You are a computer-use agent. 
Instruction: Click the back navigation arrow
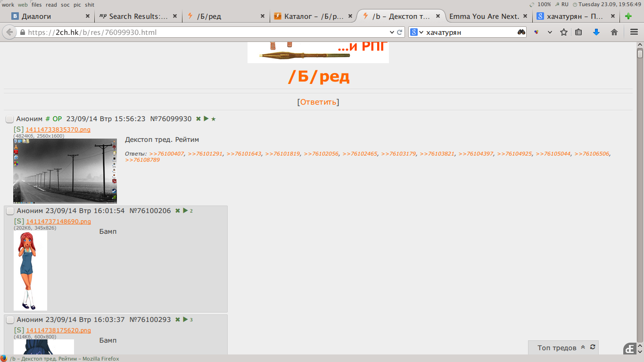(x=9, y=32)
